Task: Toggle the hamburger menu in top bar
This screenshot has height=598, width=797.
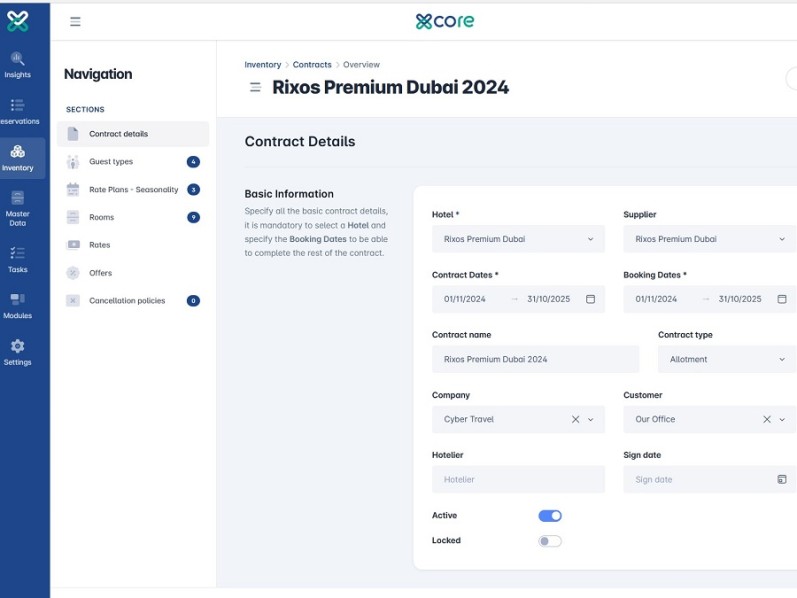Action: click(x=75, y=21)
